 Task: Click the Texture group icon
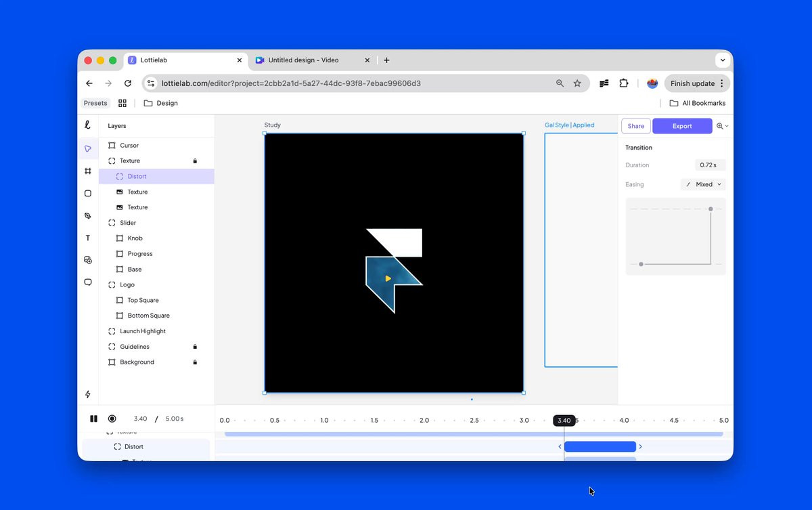pos(112,161)
